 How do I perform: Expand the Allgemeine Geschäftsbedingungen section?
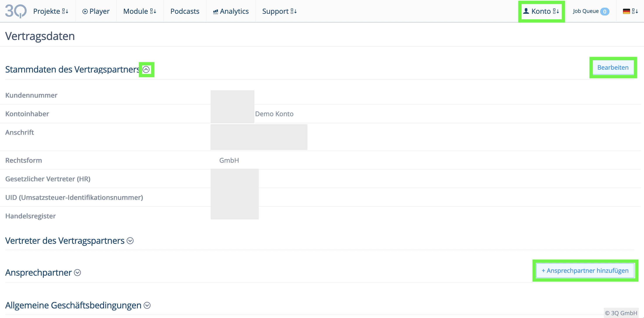(x=147, y=305)
